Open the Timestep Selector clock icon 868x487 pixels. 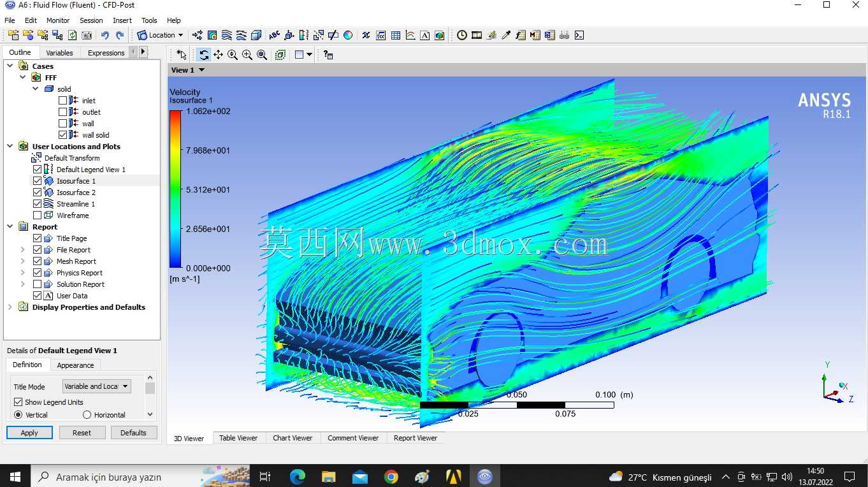click(x=462, y=35)
